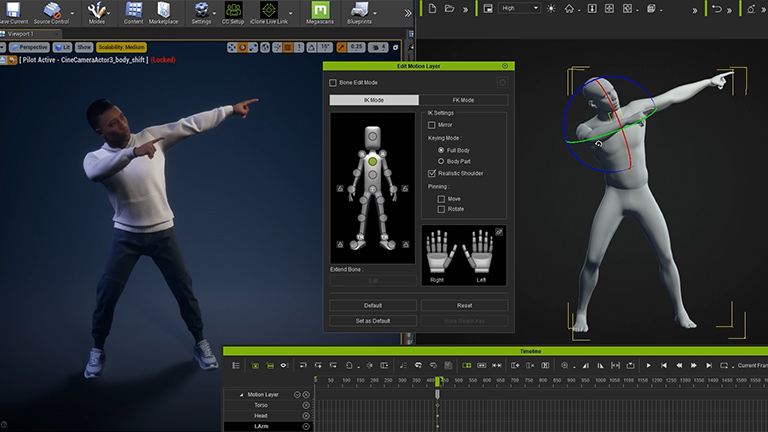Screen dimensions: 768x432
Task: Open the viewport Show menu
Action: point(84,47)
